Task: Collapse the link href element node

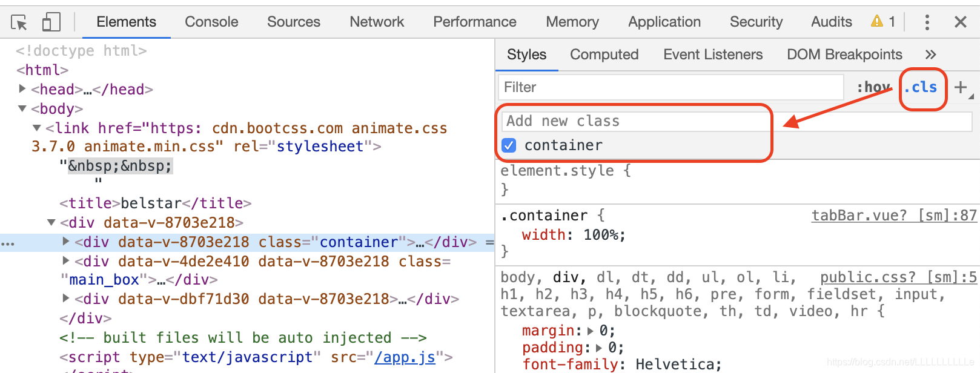Action: [37, 128]
